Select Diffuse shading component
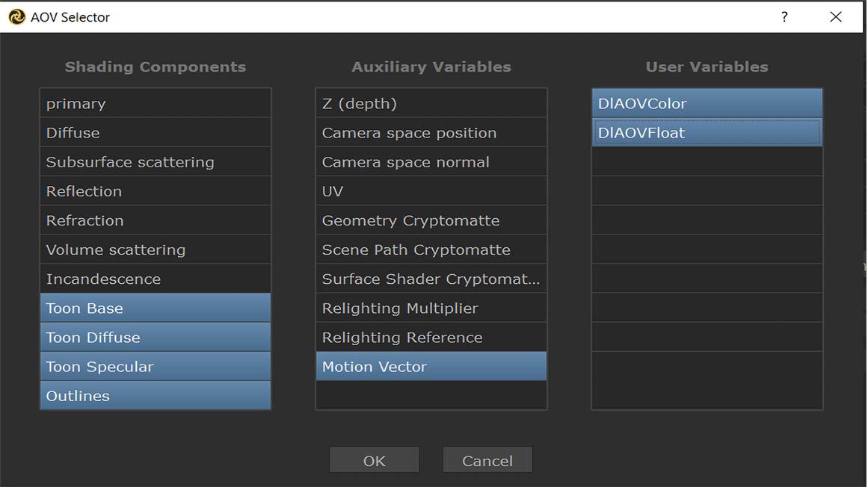Image resolution: width=868 pixels, height=487 pixels. coord(155,133)
